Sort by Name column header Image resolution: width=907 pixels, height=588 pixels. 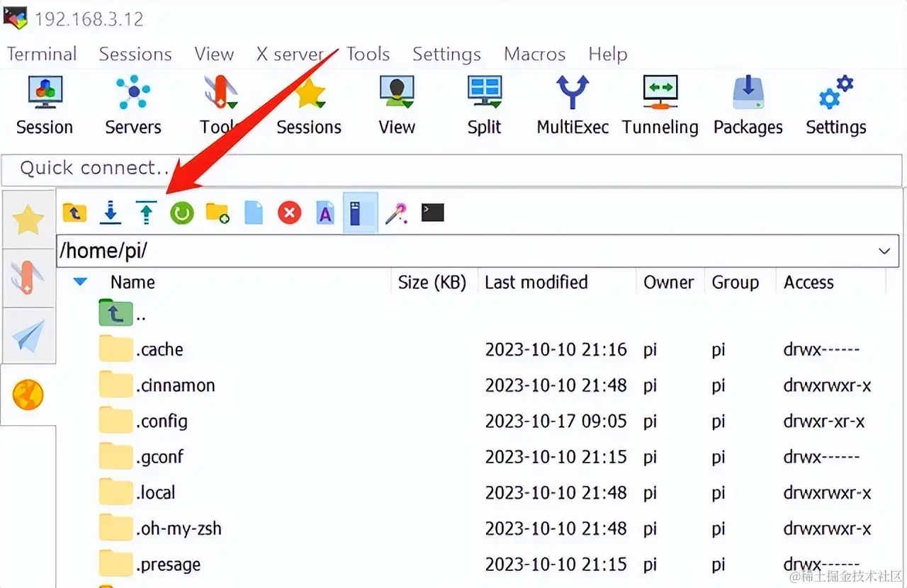click(x=133, y=282)
